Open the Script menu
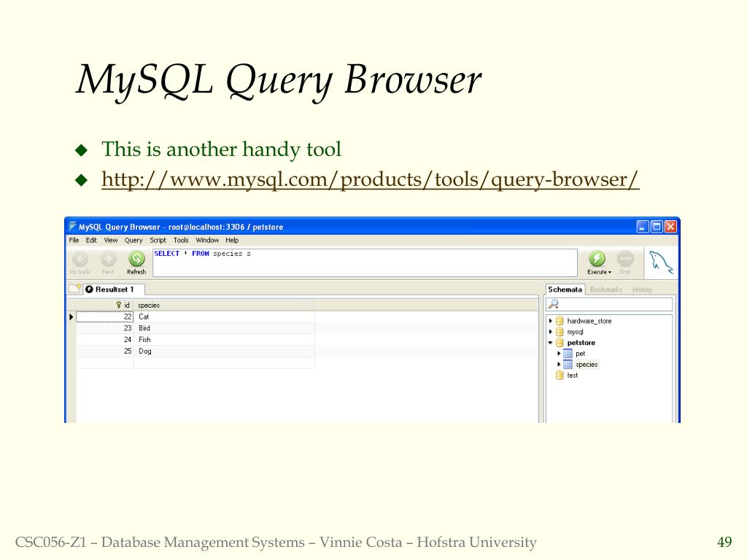The width and height of the screenshot is (747, 560). [158, 241]
